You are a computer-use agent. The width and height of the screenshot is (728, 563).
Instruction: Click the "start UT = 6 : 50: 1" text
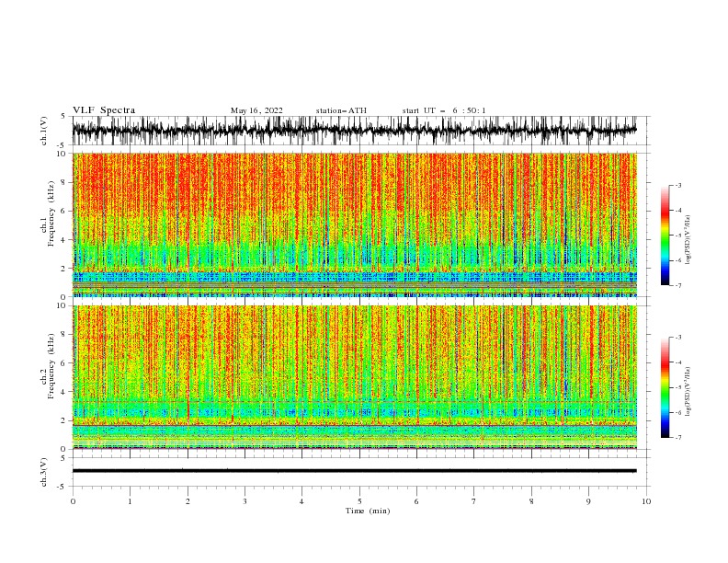pyautogui.click(x=444, y=110)
